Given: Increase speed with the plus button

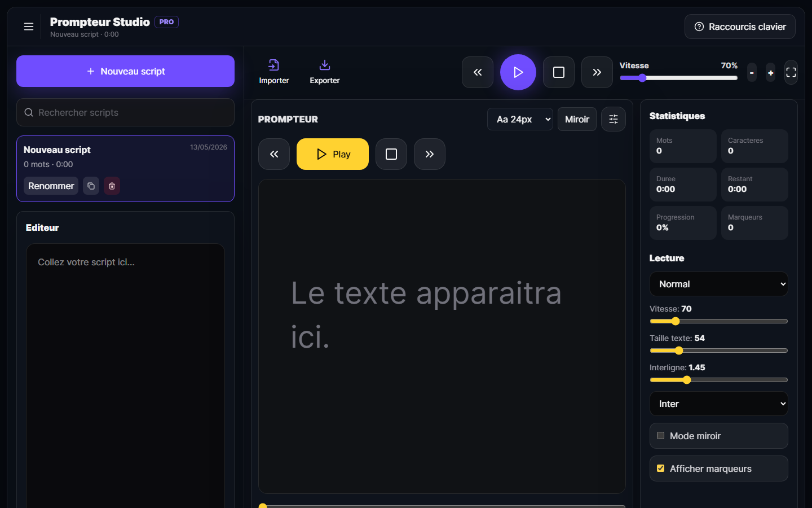Looking at the screenshot, I should click(x=770, y=72).
